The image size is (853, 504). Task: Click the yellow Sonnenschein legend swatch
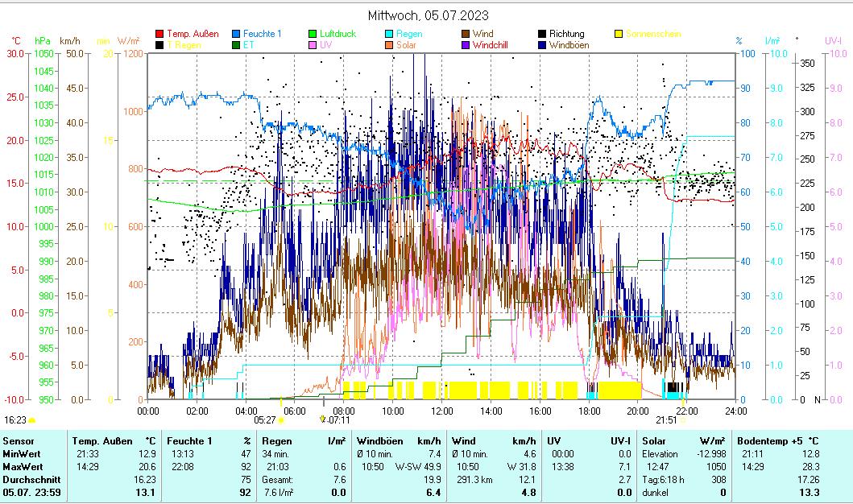[619, 35]
